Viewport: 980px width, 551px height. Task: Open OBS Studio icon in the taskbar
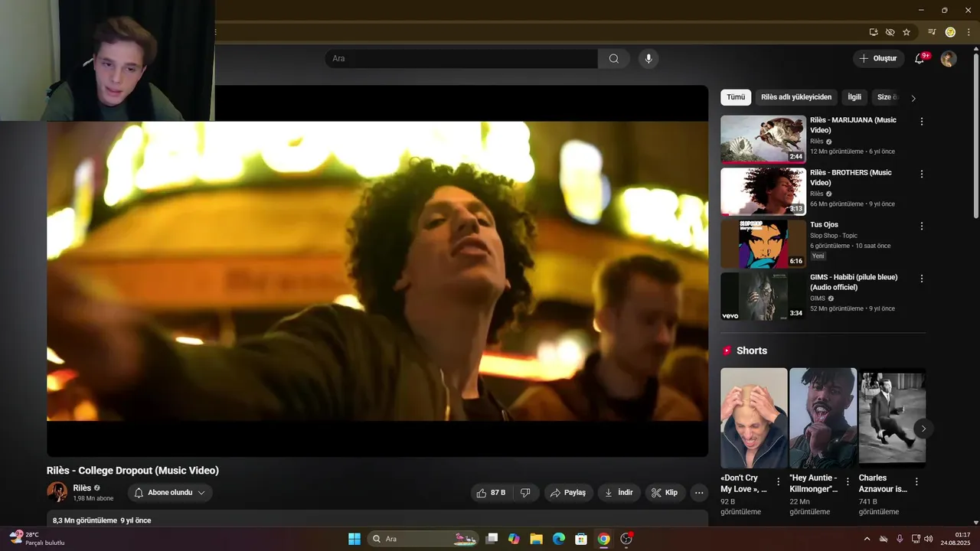pyautogui.click(x=626, y=539)
